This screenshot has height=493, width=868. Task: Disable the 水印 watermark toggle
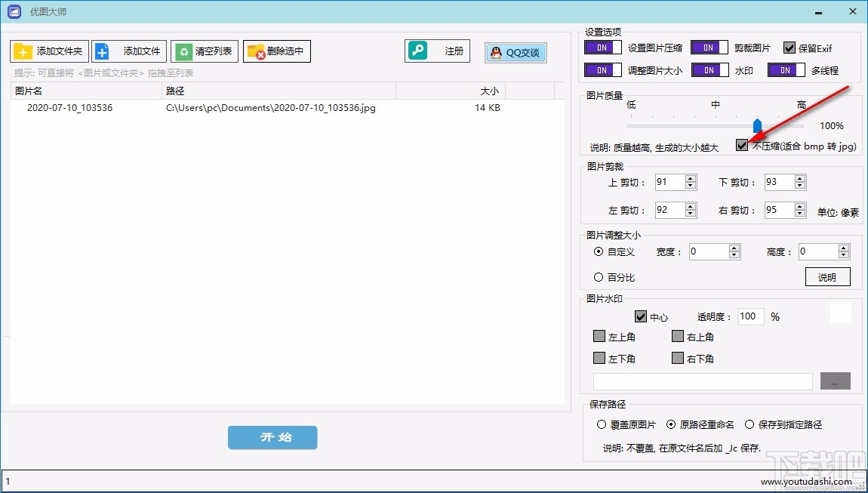tap(709, 69)
